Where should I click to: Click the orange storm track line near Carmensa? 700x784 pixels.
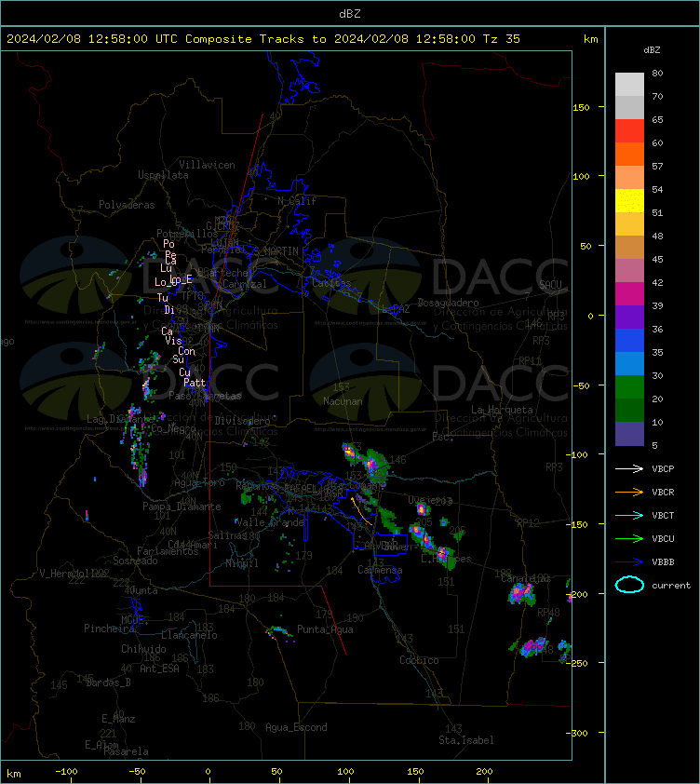361,511
